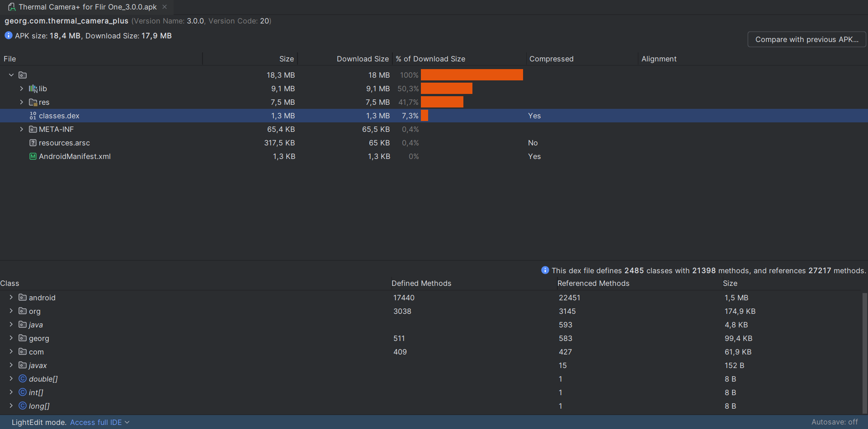Viewport: 868px width, 429px height.
Task: Click the META-INF folder icon
Action: point(33,129)
